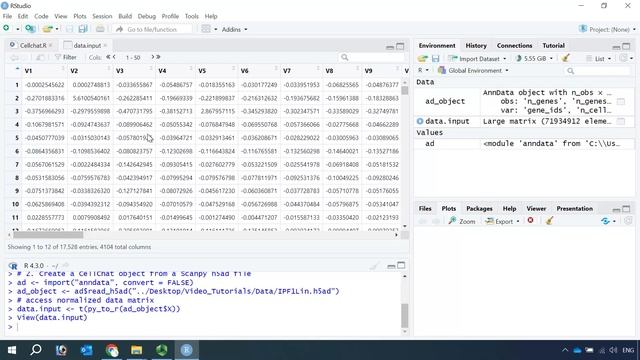
Task: Open the Viewer tab
Action: pyautogui.click(x=536, y=209)
